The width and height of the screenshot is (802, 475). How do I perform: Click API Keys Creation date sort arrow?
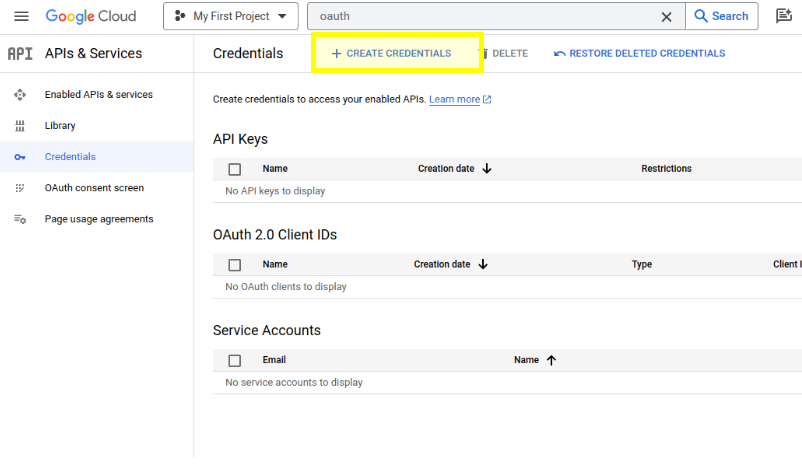point(487,169)
